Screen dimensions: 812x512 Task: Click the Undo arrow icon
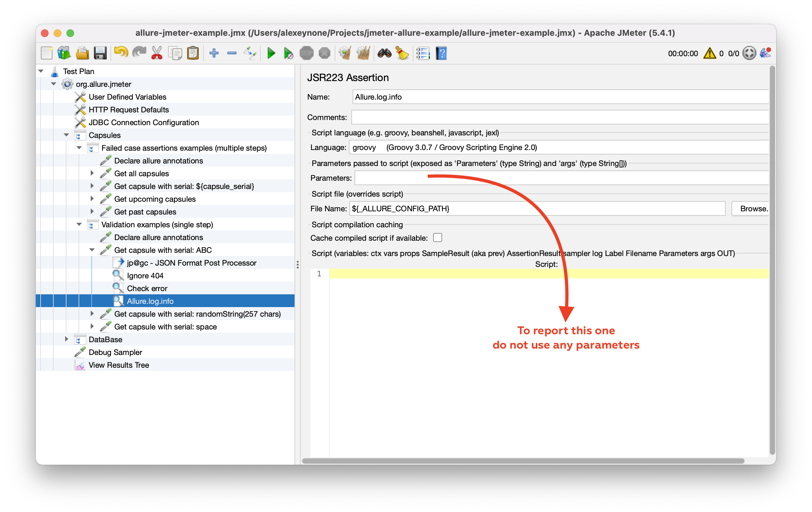tap(121, 53)
